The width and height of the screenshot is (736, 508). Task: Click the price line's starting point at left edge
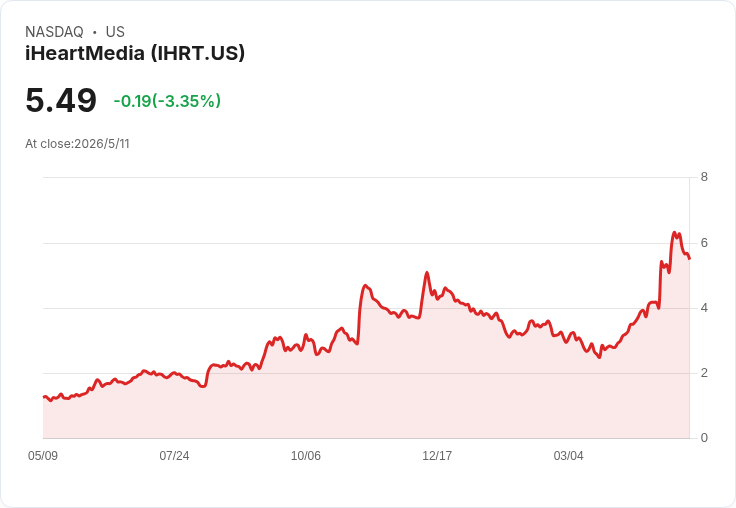click(44, 397)
